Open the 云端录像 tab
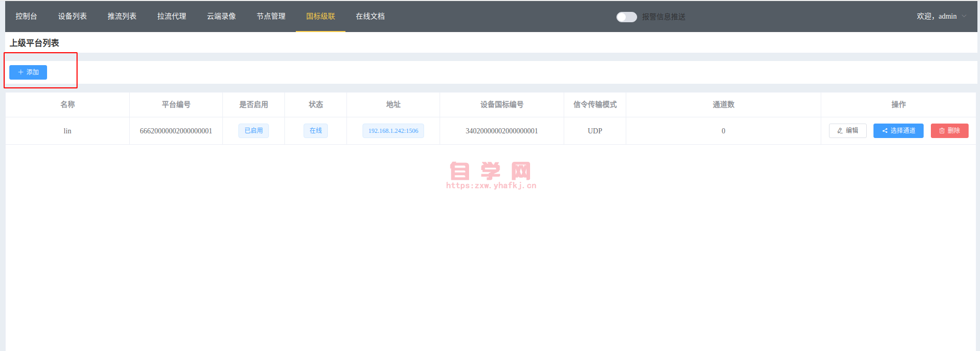This screenshot has height=351, width=980. pos(221,17)
